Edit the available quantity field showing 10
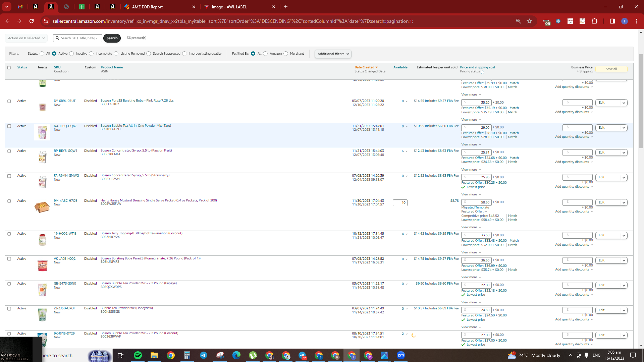Screen dimensions: 644x362 click(x=400, y=202)
